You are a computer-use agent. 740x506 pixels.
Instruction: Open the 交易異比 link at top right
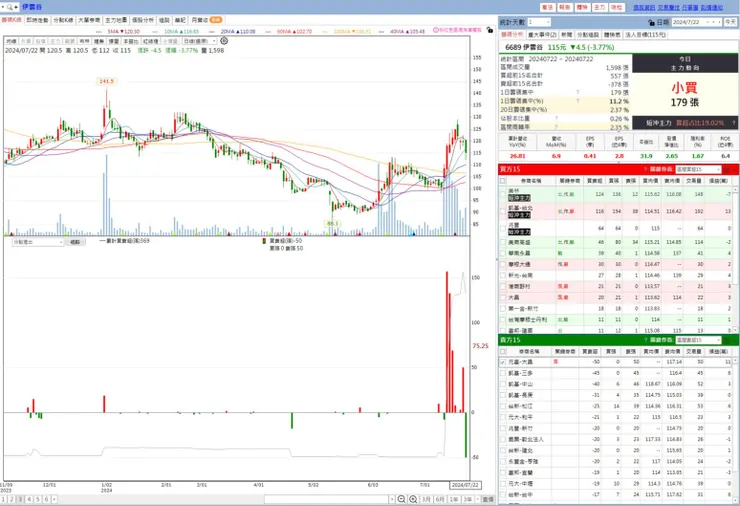669,8
